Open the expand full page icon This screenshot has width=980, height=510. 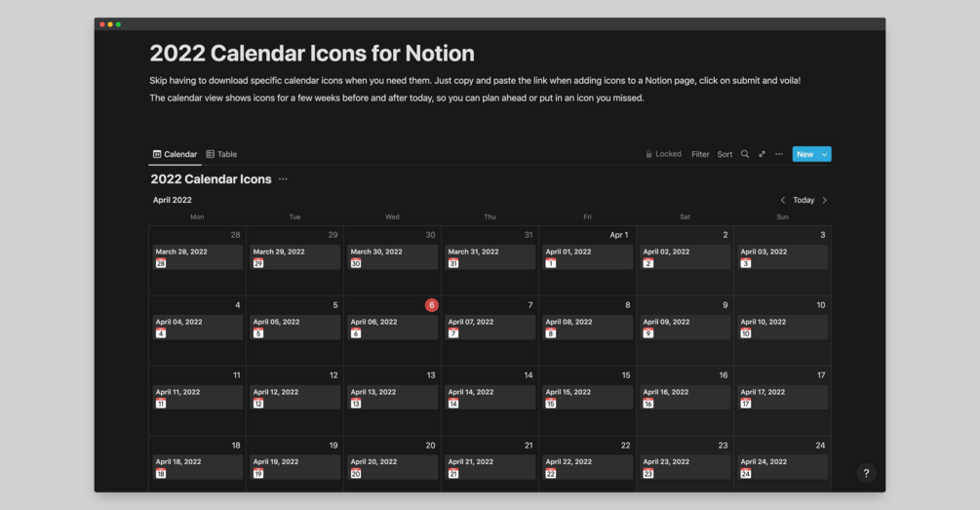762,154
